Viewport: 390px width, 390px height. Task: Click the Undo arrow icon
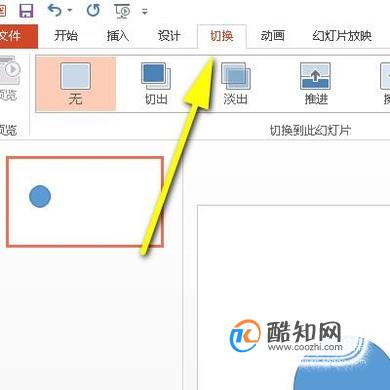(55, 10)
